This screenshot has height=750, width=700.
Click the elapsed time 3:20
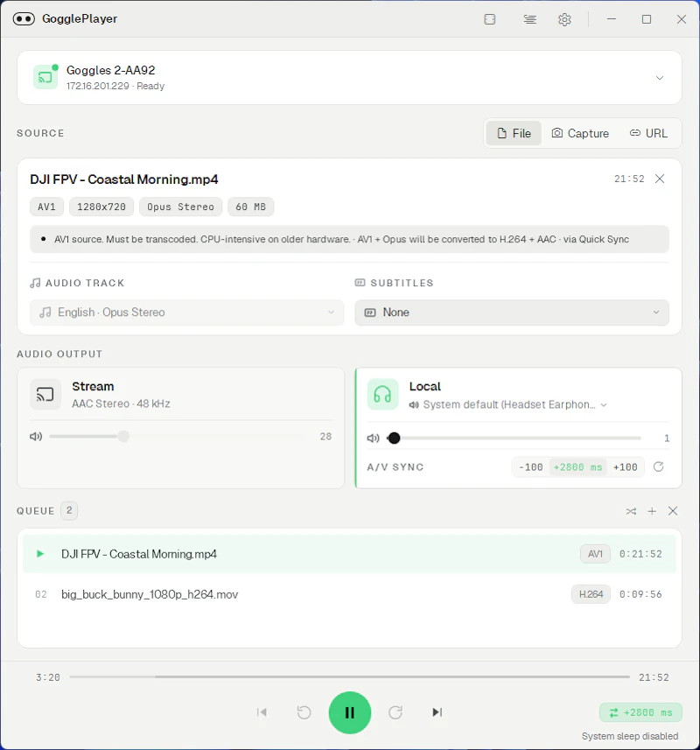(x=48, y=677)
